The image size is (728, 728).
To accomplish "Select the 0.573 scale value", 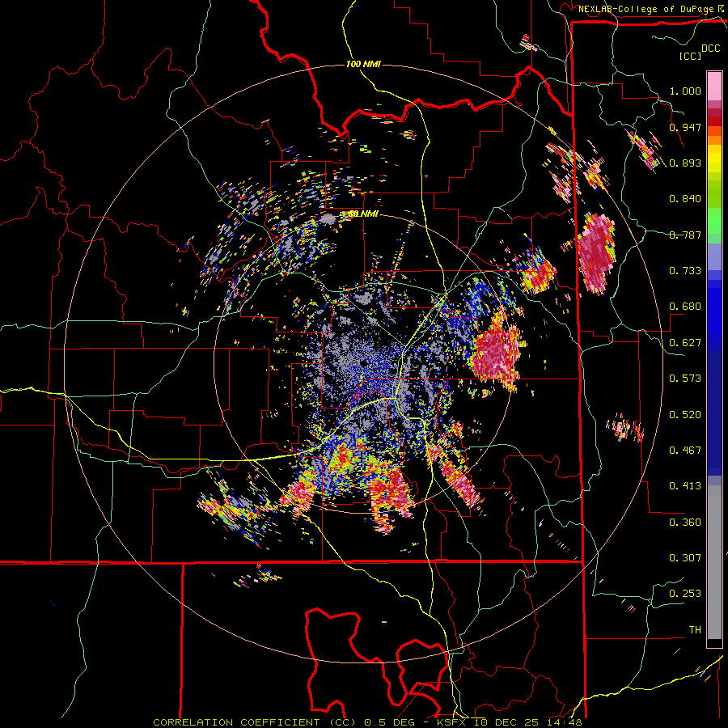I will 685,379.
